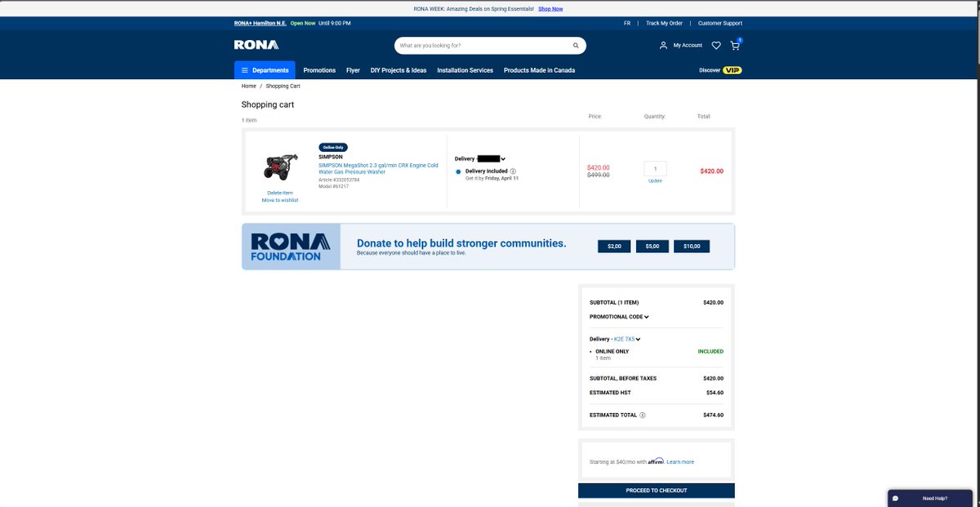Viewport: 980px width, 507px height.
Task: Click the search magnifier icon
Action: (x=576, y=46)
